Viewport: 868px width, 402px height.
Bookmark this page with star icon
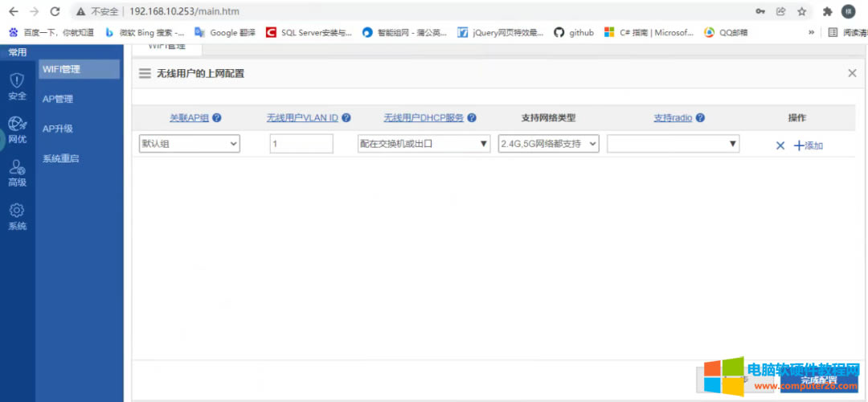pos(801,11)
